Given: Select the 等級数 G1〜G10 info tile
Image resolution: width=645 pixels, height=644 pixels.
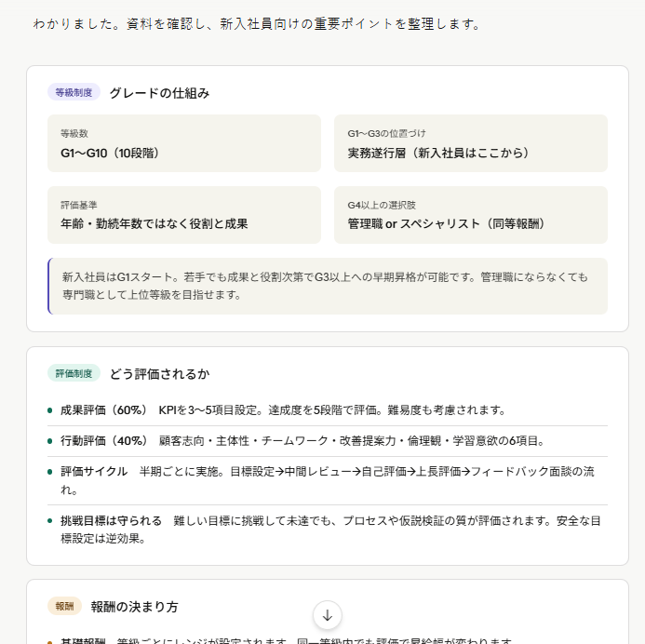Looking at the screenshot, I should [184, 143].
